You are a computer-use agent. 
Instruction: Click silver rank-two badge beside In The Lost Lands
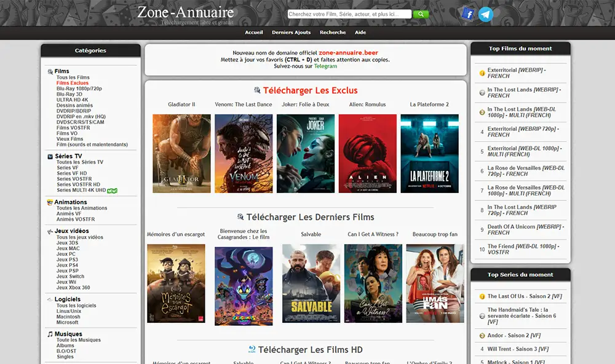pyautogui.click(x=482, y=93)
